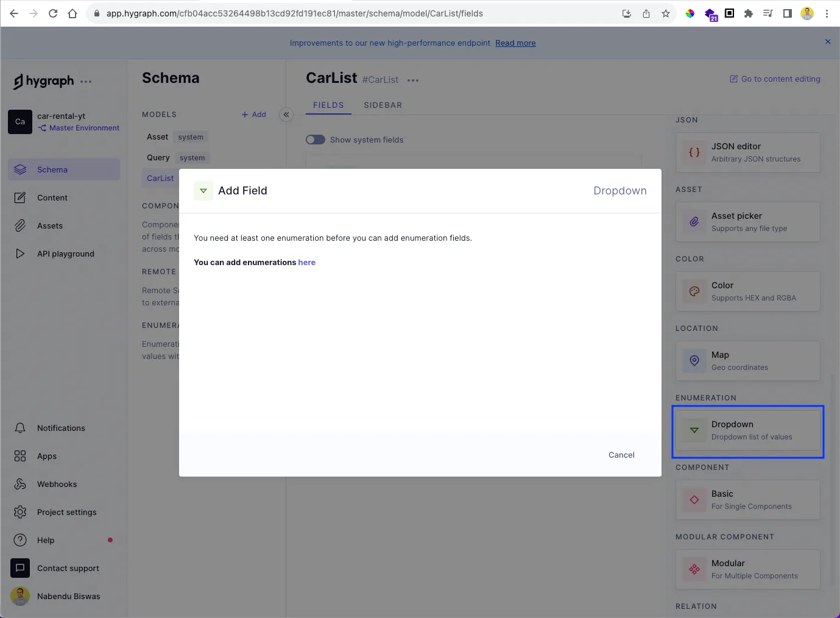This screenshot has width=840, height=618.
Task: Dismiss the announcement banner with X
Action: point(828,41)
